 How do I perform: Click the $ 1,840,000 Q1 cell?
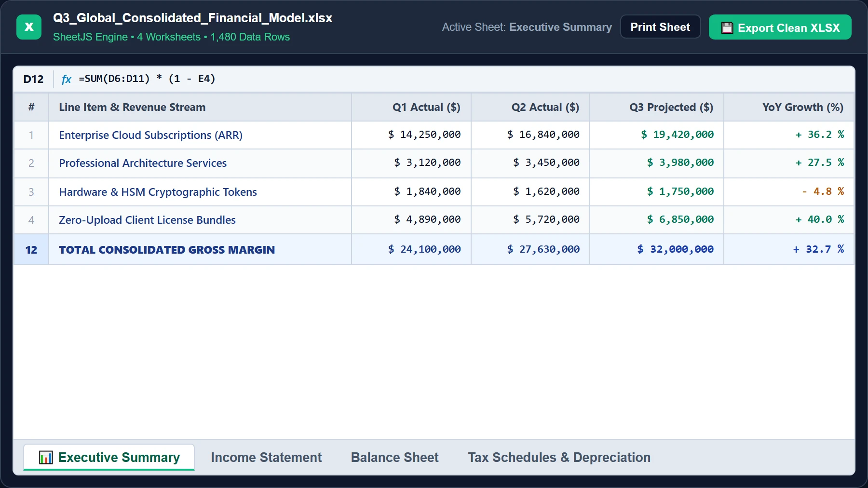coord(411,192)
